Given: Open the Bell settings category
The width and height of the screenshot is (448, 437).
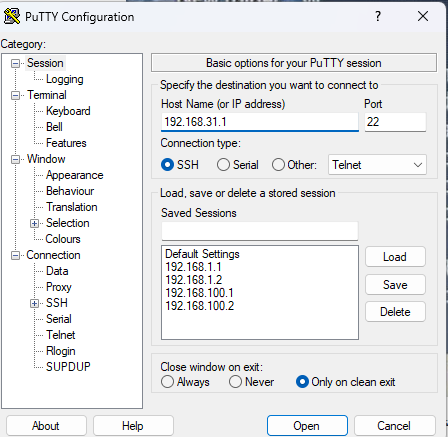Looking at the screenshot, I should pyautogui.click(x=54, y=127).
